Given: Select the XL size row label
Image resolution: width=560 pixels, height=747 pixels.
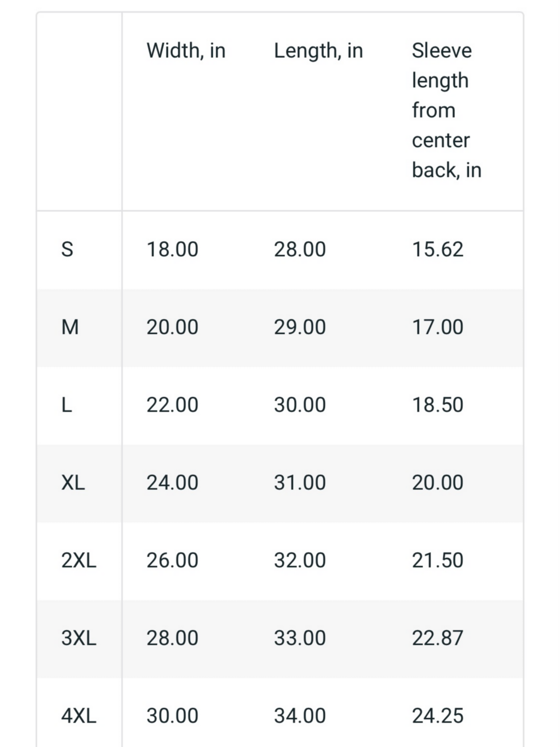Looking at the screenshot, I should pyautogui.click(x=73, y=483).
